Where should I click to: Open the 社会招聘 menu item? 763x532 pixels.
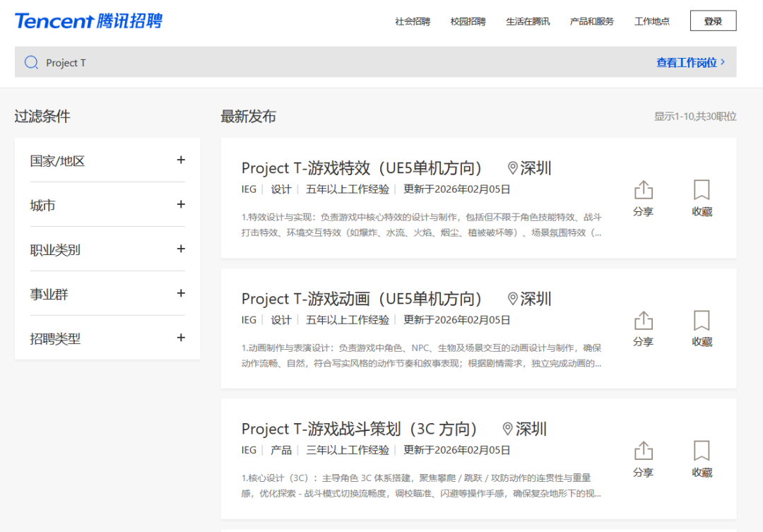(x=413, y=21)
